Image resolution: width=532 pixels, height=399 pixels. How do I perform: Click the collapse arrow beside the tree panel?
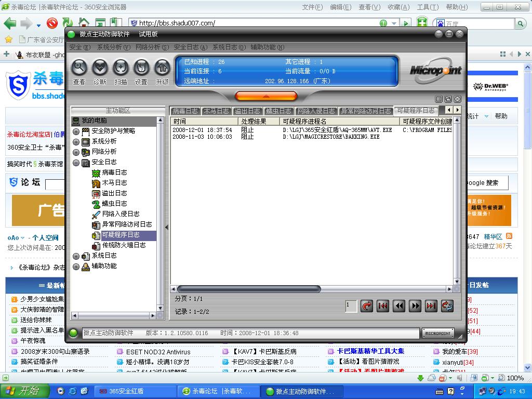click(x=167, y=228)
